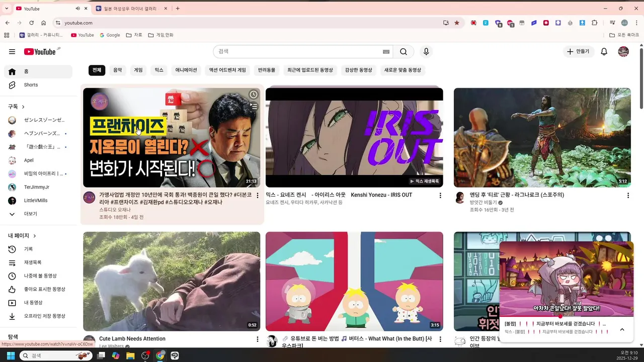Open the on-screen keyboard in search box
The height and width of the screenshot is (362, 644).
click(386, 52)
